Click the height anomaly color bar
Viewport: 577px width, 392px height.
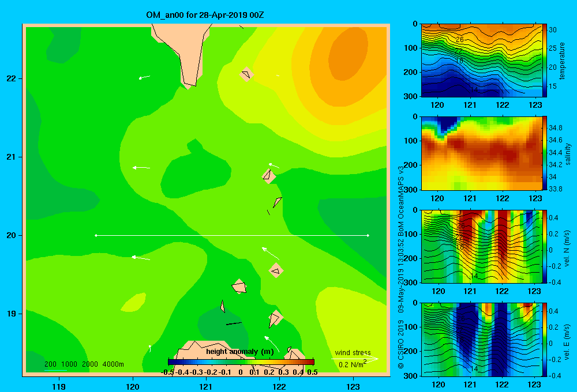coord(241,362)
